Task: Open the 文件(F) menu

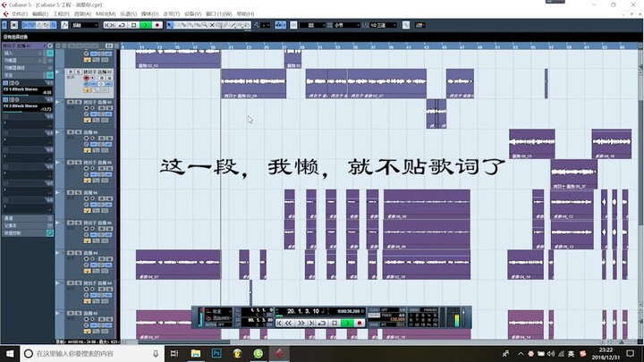Action: click(x=20, y=14)
